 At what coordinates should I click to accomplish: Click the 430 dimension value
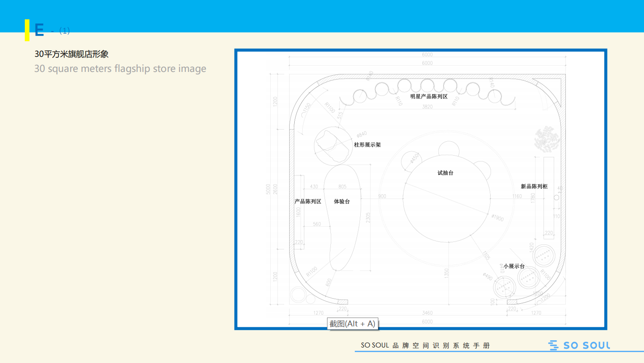click(314, 186)
